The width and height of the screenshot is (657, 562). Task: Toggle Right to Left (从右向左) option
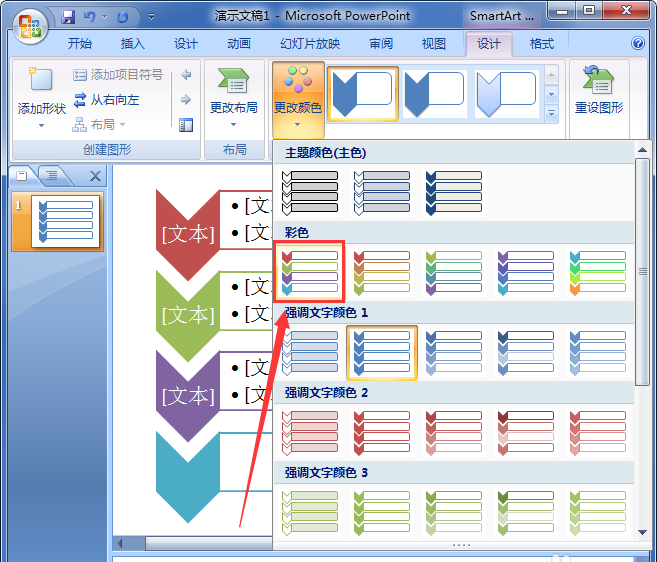click(106, 100)
